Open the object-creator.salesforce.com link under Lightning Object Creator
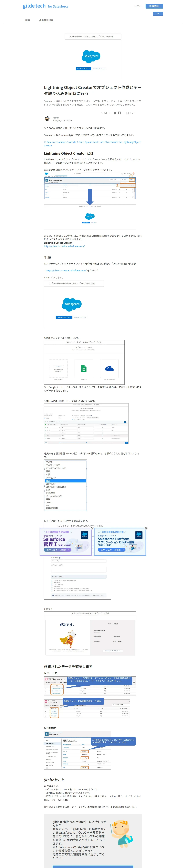The width and height of the screenshot is (186, 868). pos(64,246)
